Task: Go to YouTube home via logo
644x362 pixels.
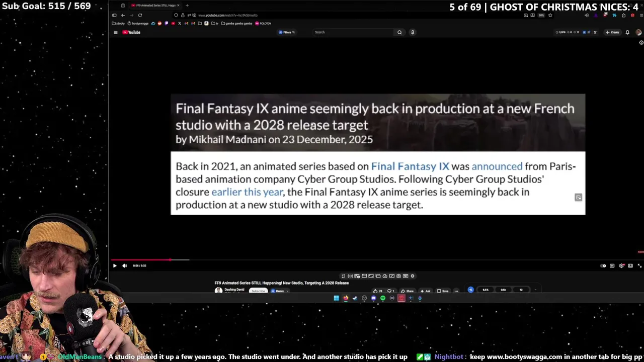Action: 131,32
